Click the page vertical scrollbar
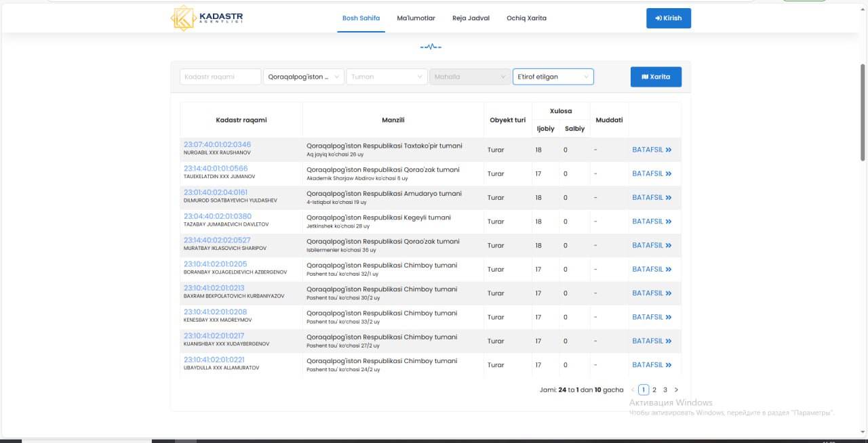This screenshot has height=443, width=868. (863, 112)
